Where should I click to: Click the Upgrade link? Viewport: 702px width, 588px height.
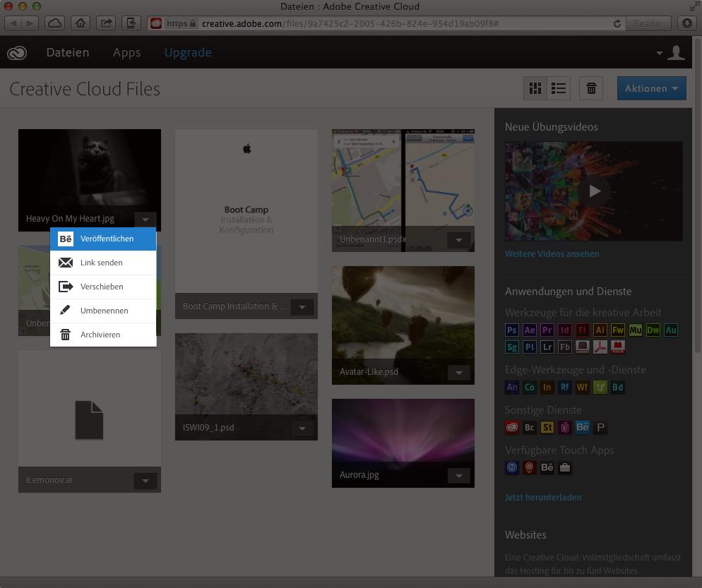pyautogui.click(x=188, y=53)
